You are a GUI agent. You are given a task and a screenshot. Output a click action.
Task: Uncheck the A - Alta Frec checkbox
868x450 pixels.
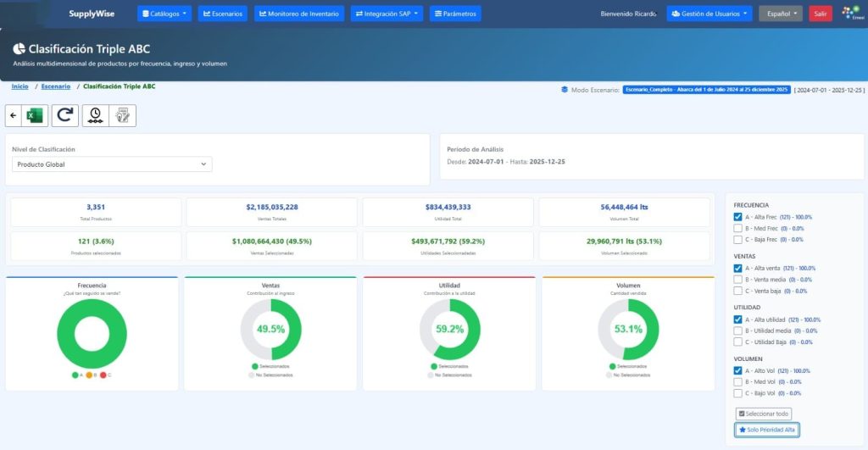pos(738,217)
